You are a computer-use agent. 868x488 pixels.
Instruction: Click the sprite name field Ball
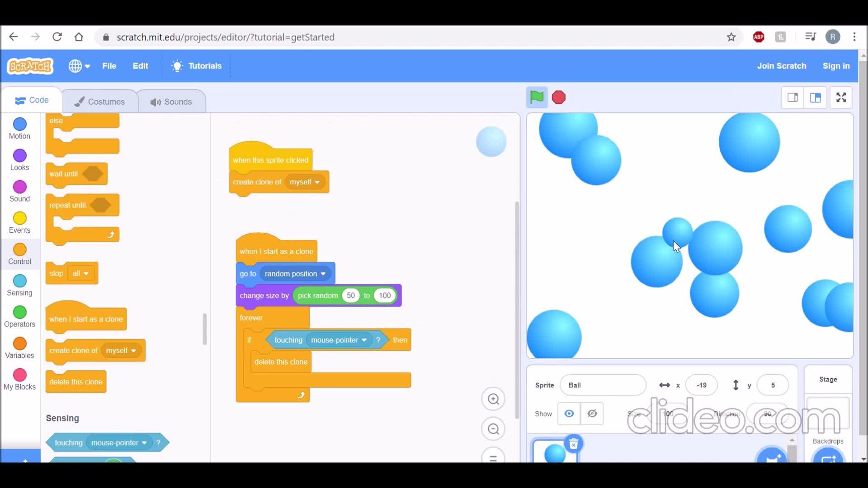tap(603, 385)
